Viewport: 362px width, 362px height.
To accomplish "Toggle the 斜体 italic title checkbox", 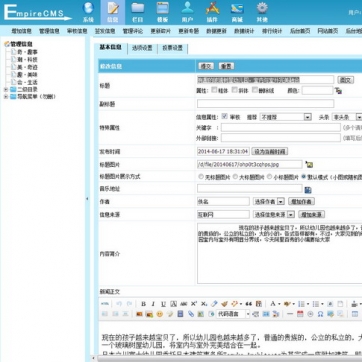I will (x=235, y=90).
